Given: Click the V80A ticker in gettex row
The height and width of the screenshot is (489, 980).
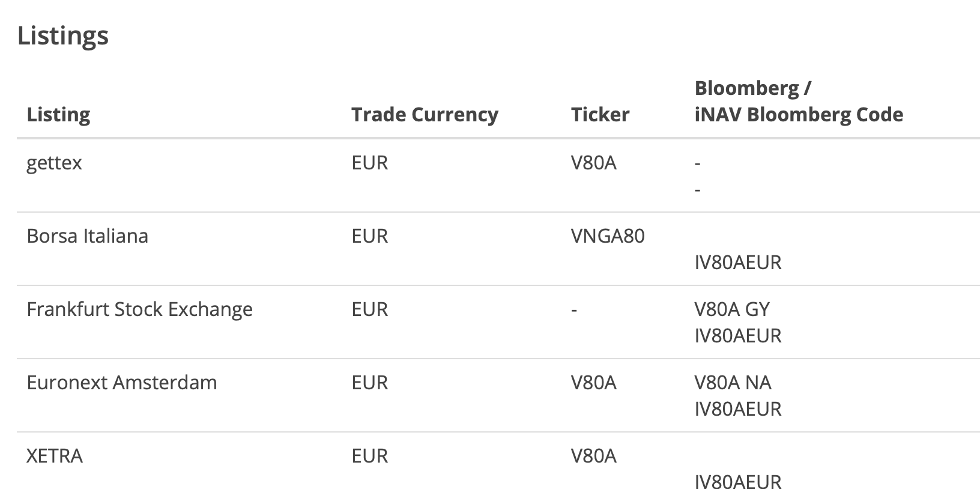Looking at the screenshot, I should click(593, 162).
